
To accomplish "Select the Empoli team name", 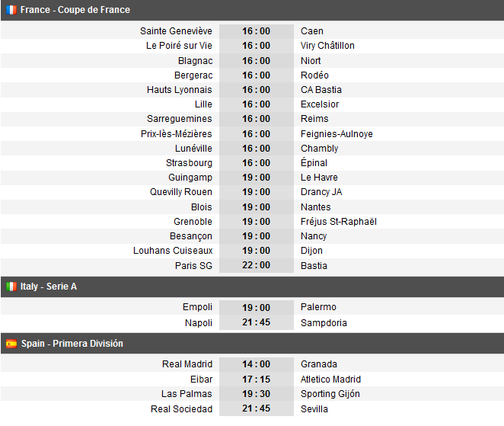I will pos(197,307).
